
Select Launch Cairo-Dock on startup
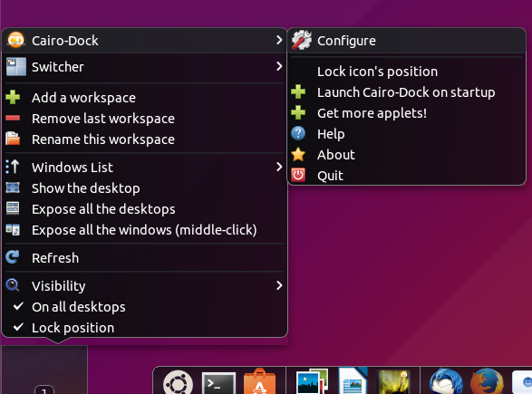[x=406, y=92]
